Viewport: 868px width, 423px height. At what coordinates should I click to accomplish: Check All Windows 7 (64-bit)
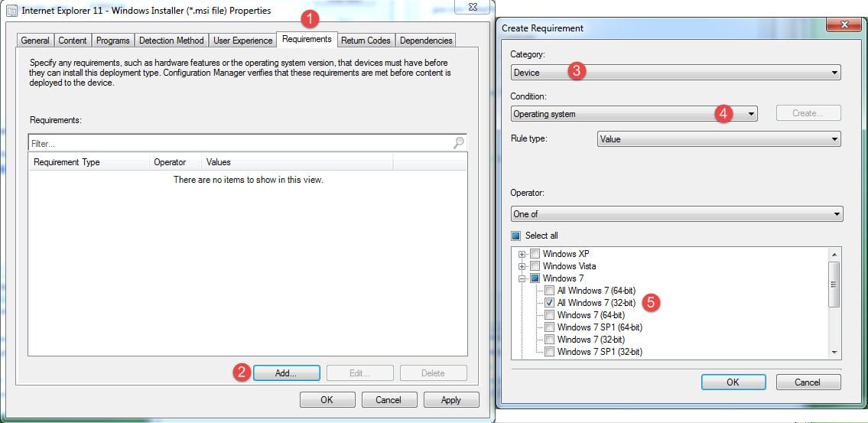tap(549, 291)
